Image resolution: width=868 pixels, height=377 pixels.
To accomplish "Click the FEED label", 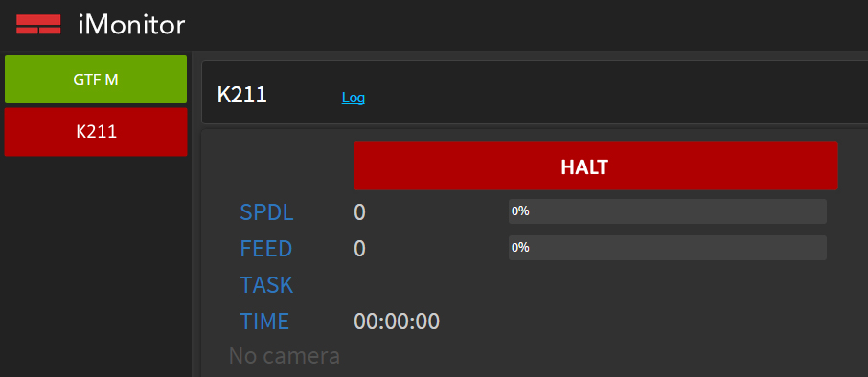I will [265, 249].
